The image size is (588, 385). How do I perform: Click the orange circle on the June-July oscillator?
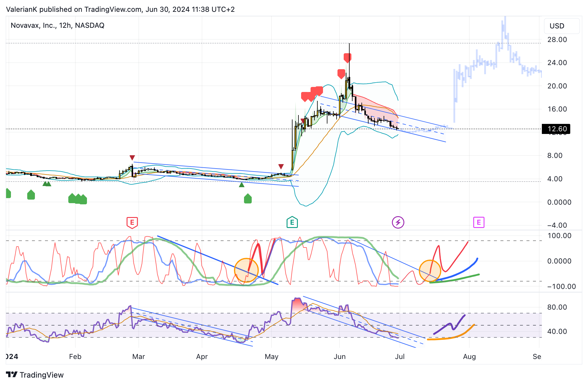coord(430,271)
